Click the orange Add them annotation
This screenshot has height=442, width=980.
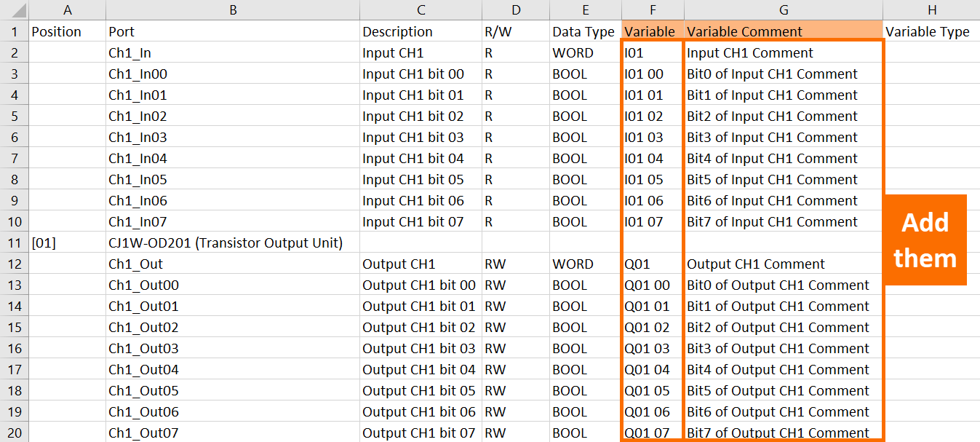pos(925,239)
